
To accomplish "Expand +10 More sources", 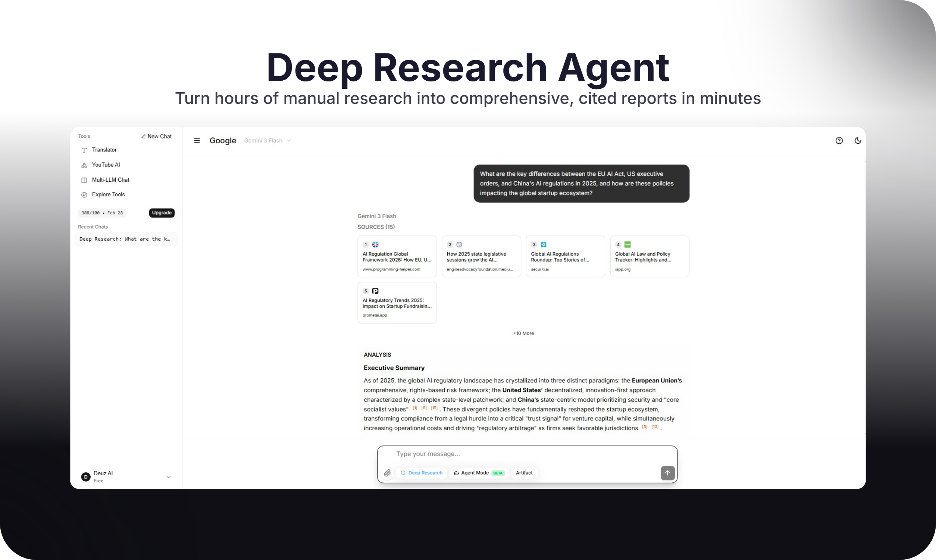I will pos(523,333).
